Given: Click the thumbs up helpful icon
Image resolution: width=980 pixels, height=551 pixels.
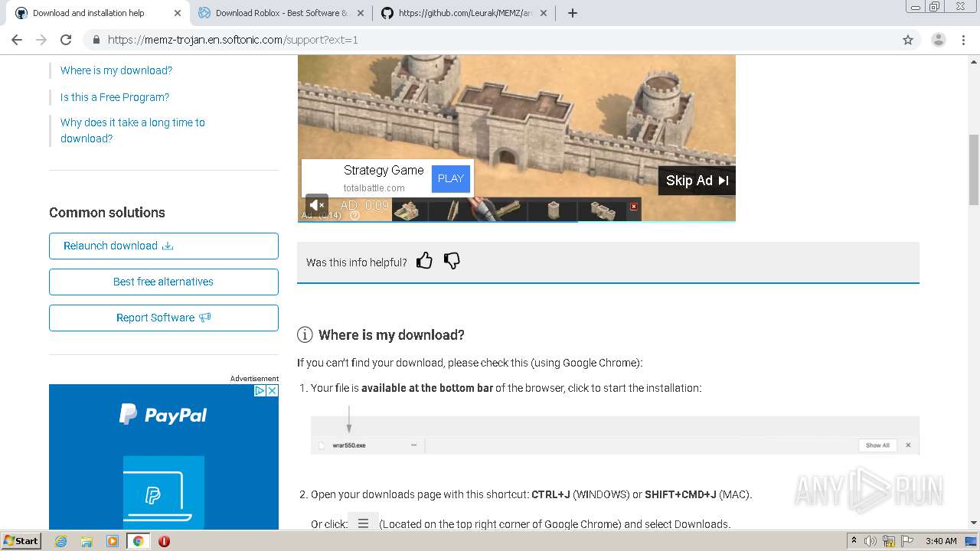Looking at the screenshot, I should tap(424, 261).
